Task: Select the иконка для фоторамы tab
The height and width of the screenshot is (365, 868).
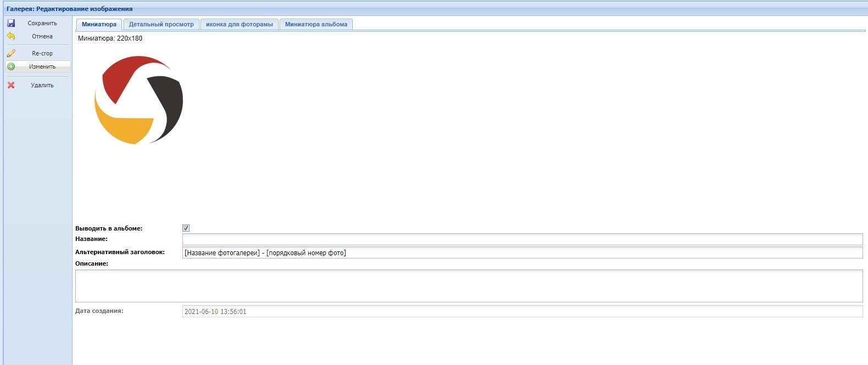Action: coord(239,24)
